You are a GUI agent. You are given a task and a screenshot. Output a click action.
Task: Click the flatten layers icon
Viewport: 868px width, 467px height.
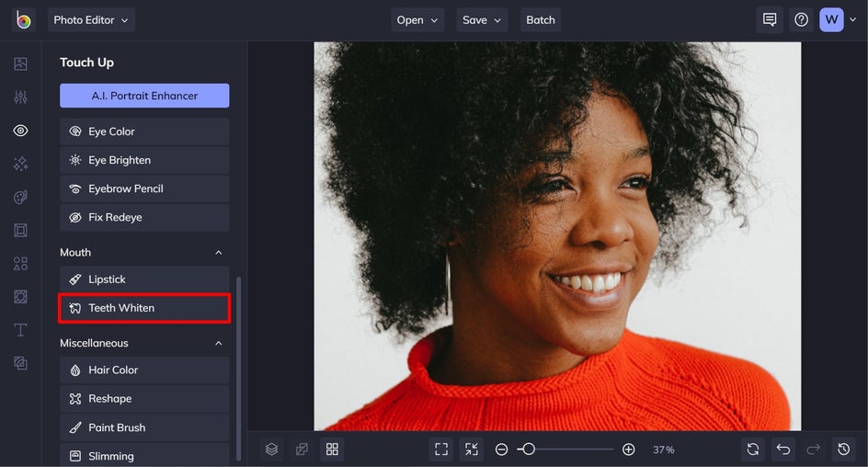coord(302,450)
